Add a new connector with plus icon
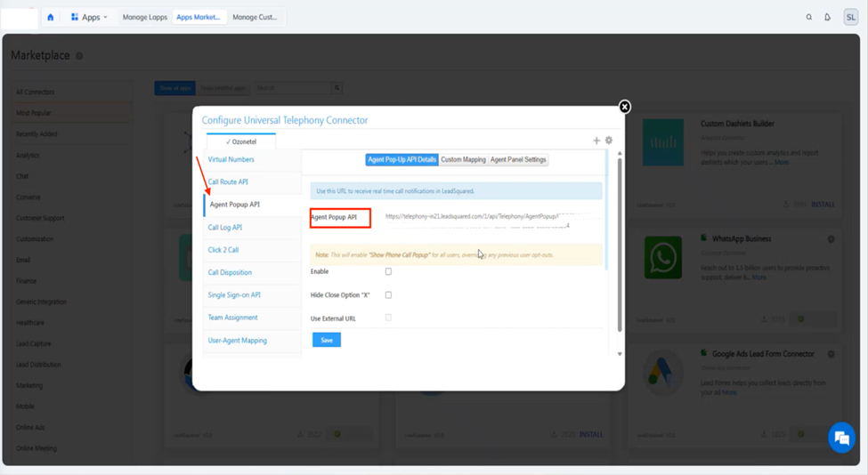 (x=596, y=141)
